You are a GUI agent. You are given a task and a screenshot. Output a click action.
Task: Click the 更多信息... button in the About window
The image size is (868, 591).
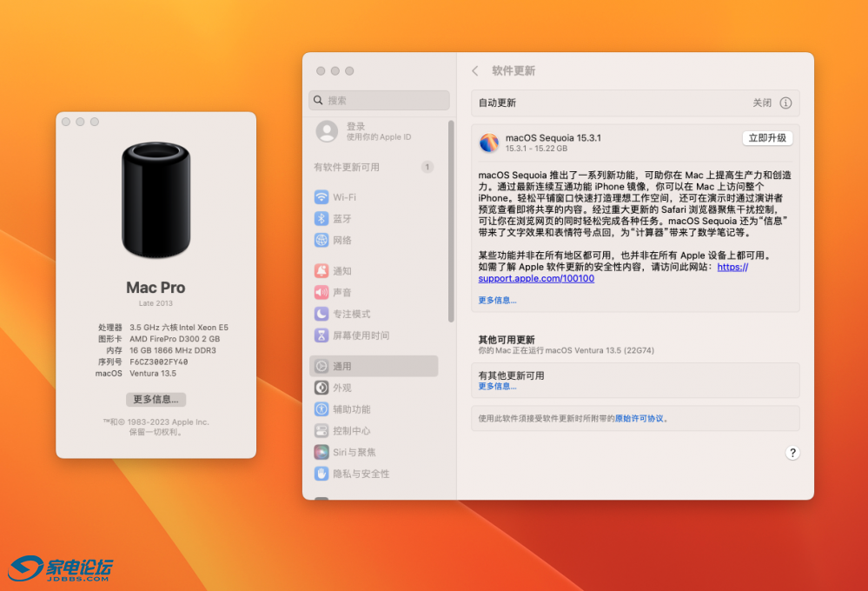coord(156,399)
